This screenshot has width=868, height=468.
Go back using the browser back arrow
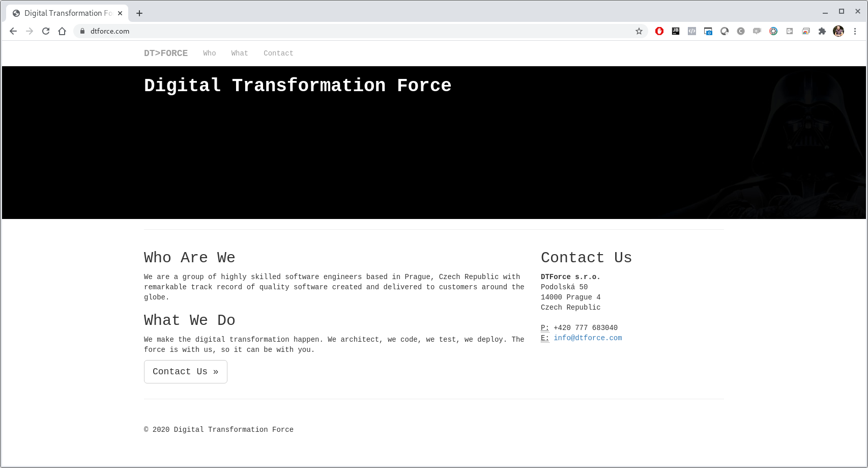[x=13, y=31]
